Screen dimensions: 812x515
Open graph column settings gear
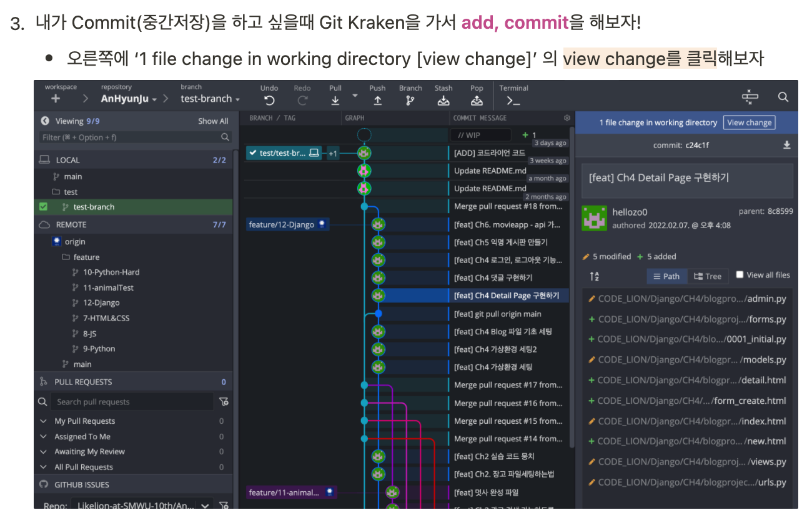(x=567, y=117)
